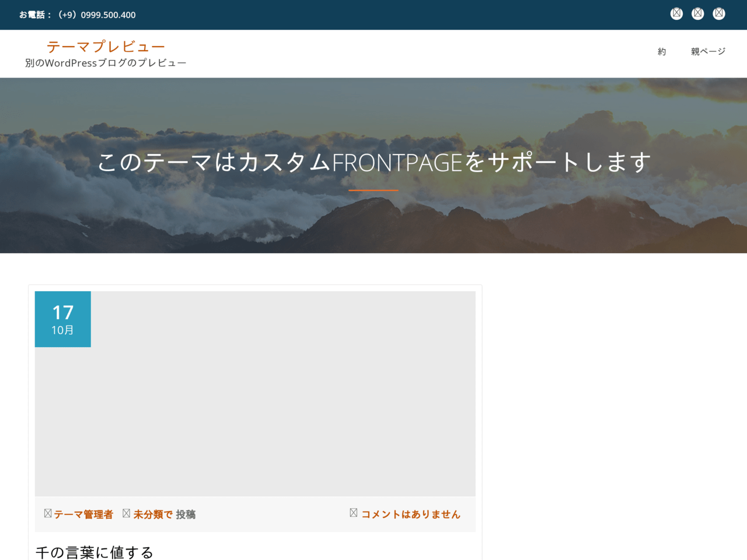Click the last social icon in top bar
The height and width of the screenshot is (560, 747).
(719, 13)
